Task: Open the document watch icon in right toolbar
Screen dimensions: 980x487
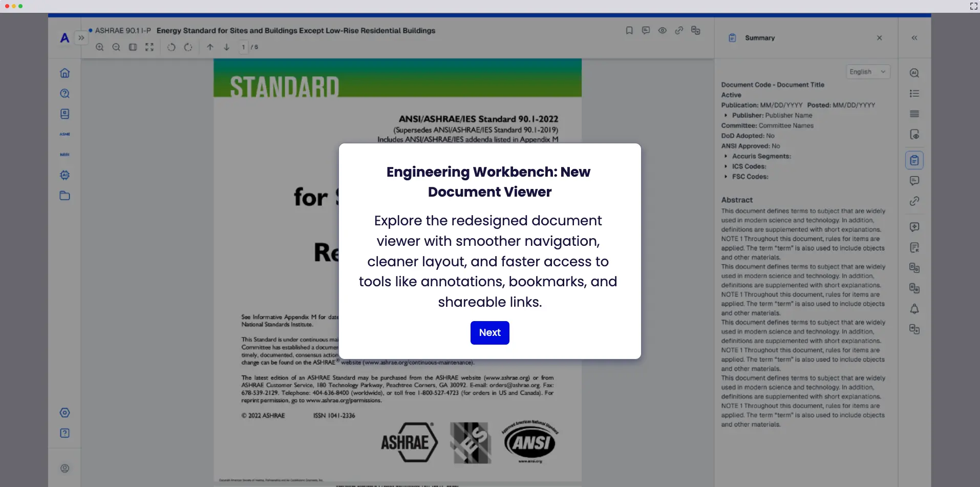Action: pos(914,135)
